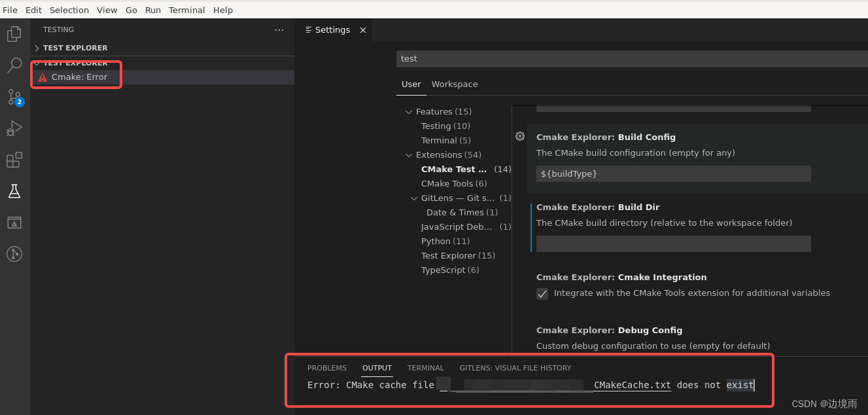Uncheck CMake Tools integration checkbox
Viewport: 868px width, 415px height.
pos(542,294)
